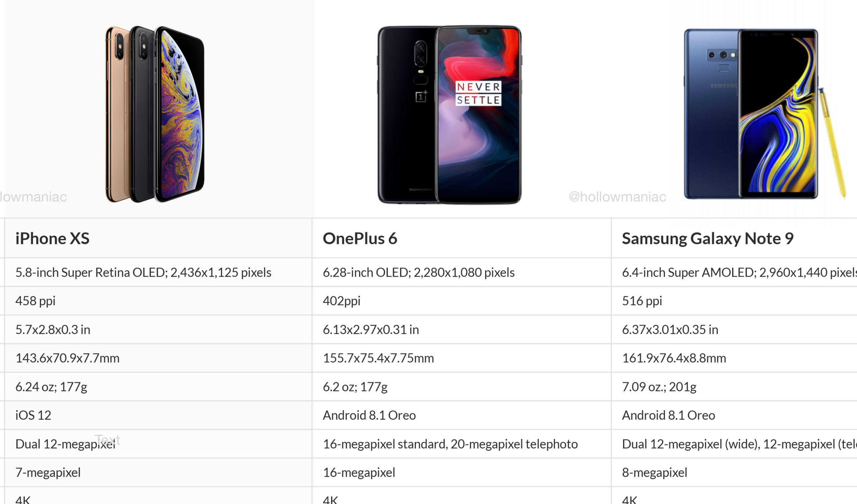Click the iOS 12 cell
The image size is (857, 504).
33,415
